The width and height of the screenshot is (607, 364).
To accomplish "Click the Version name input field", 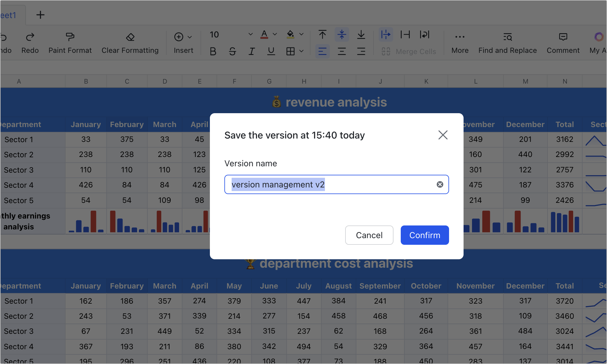I will [x=336, y=184].
